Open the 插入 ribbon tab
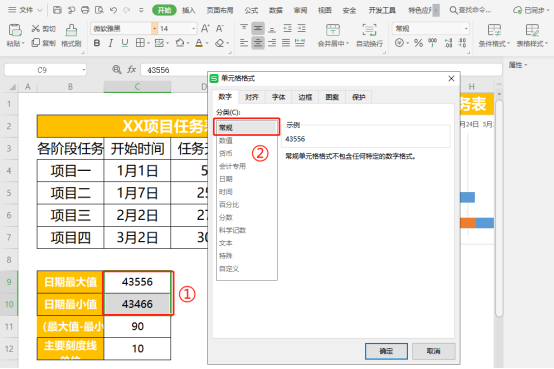Viewport: 554px width, 369px height. pyautogui.click(x=189, y=10)
